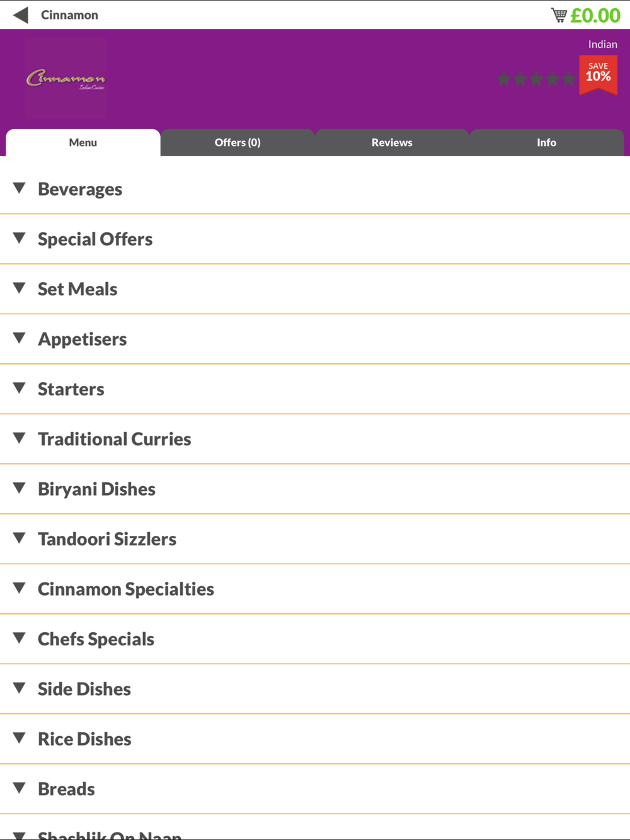Select the Special Offers category label

[x=95, y=239]
